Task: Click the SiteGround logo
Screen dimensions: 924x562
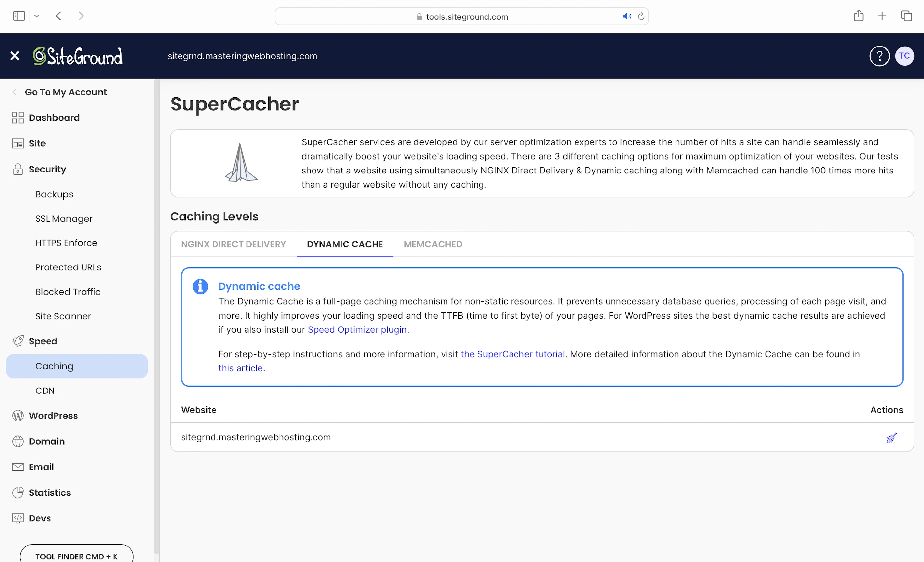Action: pyautogui.click(x=78, y=56)
